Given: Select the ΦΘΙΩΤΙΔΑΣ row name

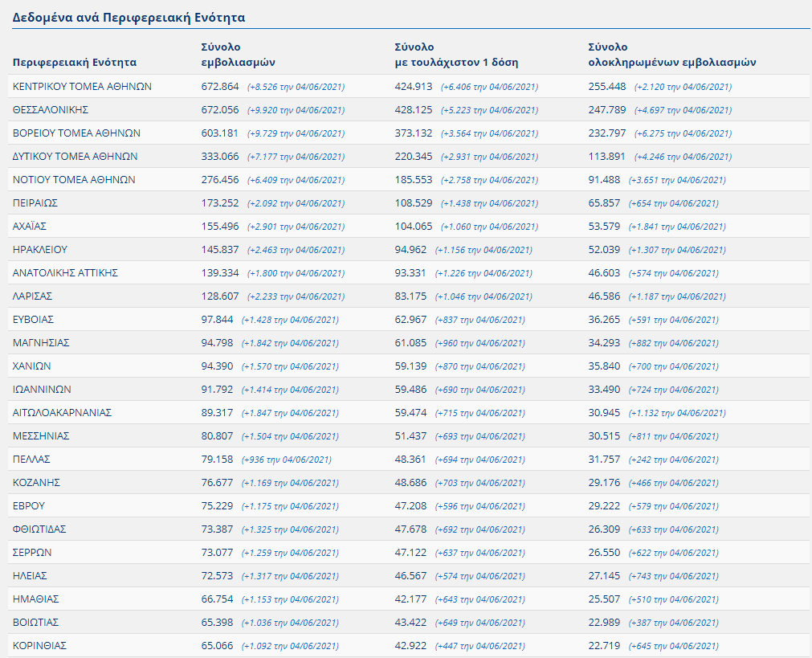Looking at the screenshot, I should click(x=39, y=529).
